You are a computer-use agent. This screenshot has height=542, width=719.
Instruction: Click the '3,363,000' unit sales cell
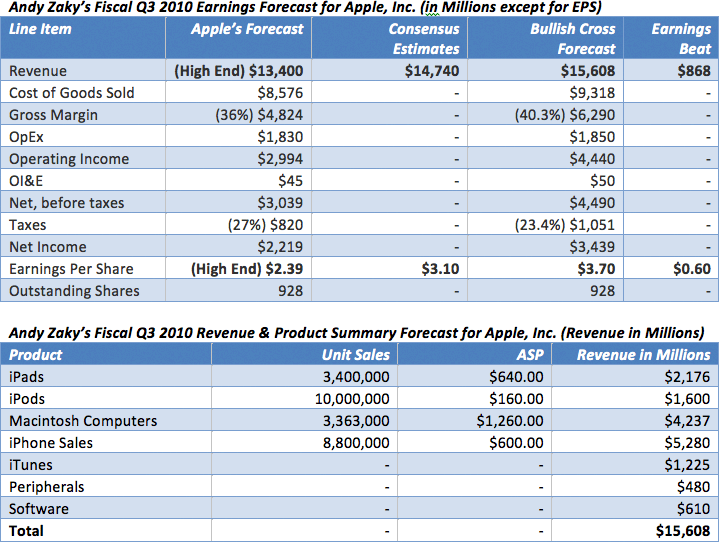point(356,421)
